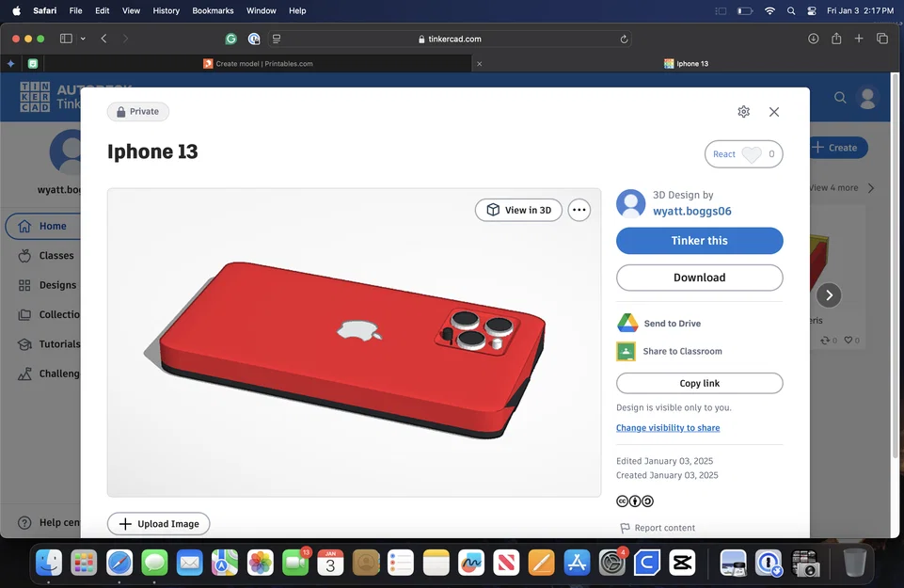This screenshot has width=904, height=588.
Task: Open Home in sidebar
Action: pyautogui.click(x=42, y=226)
